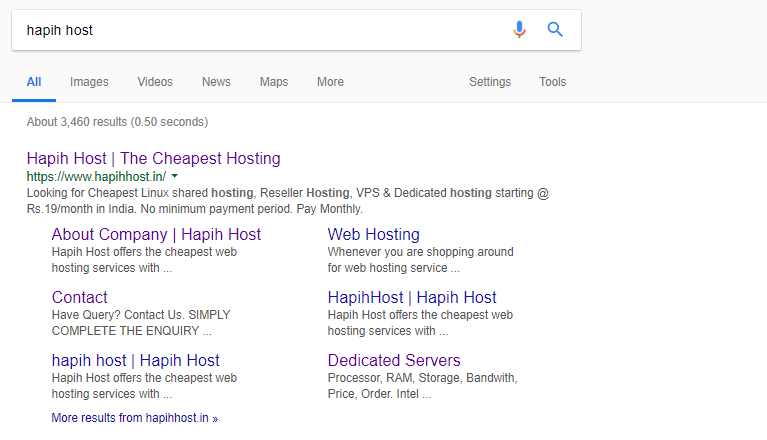This screenshot has width=767, height=440.
Task: Open Hapih Host The Cheapest Hosting result
Action: click(154, 158)
